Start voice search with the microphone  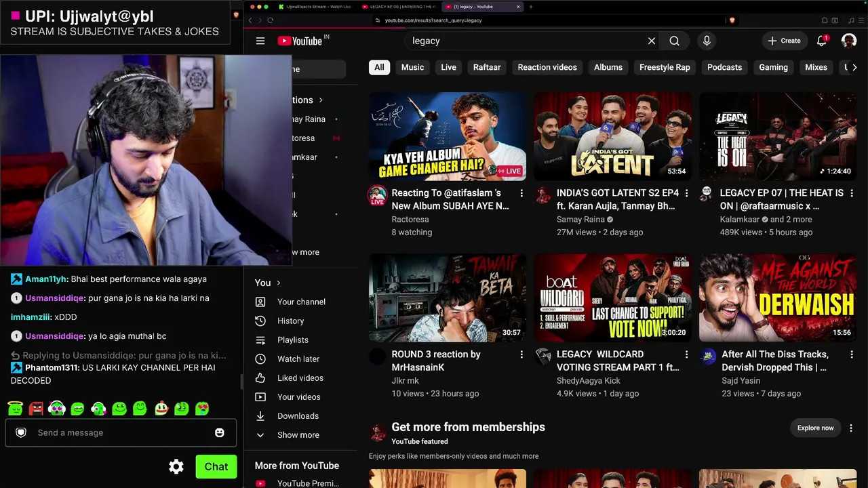707,41
